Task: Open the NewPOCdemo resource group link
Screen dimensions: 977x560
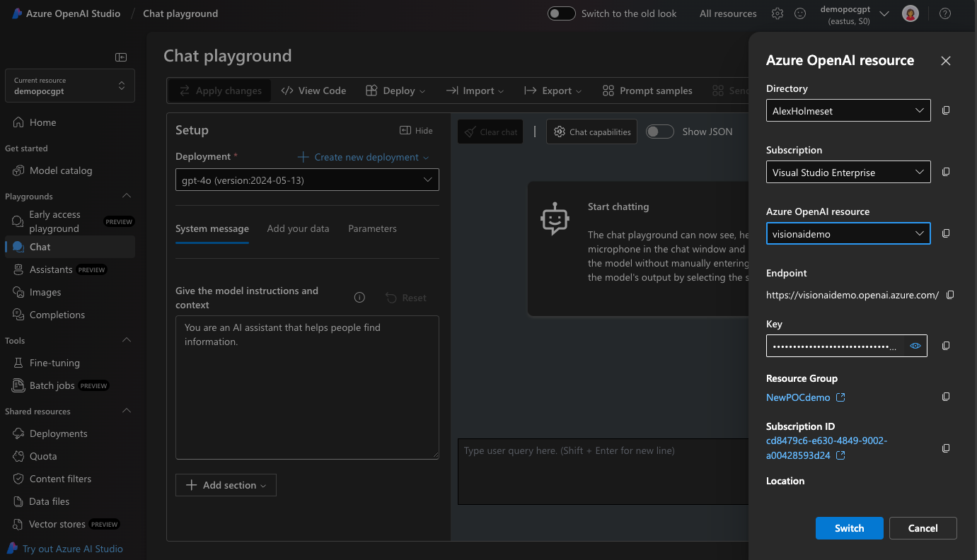Action: click(x=798, y=397)
